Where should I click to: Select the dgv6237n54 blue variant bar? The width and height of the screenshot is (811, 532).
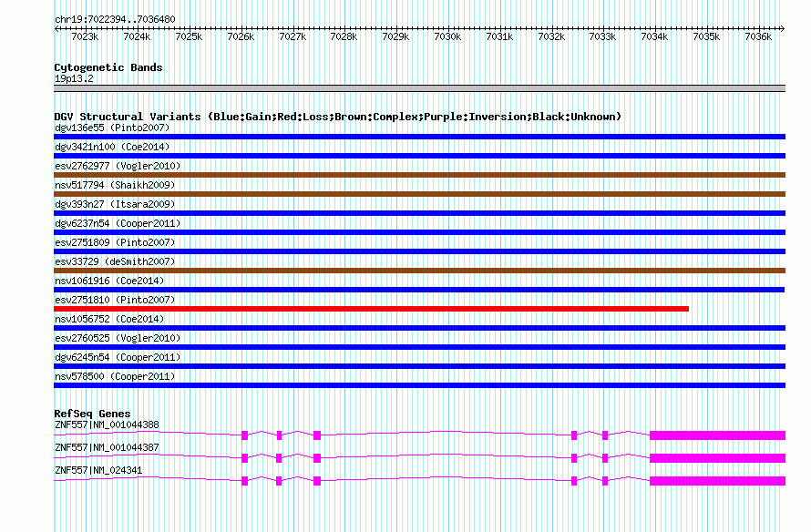coord(419,232)
